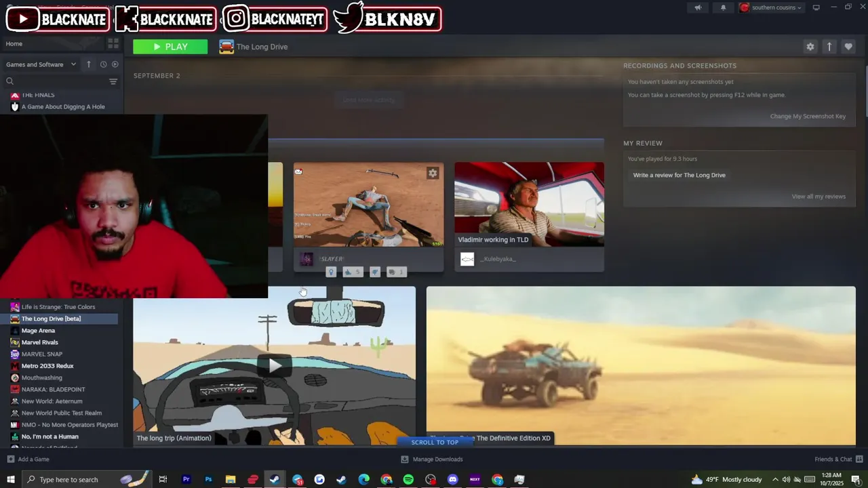Select New World: Aeternum in library
This screenshot has width=868, height=488.
(x=52, y=401)
